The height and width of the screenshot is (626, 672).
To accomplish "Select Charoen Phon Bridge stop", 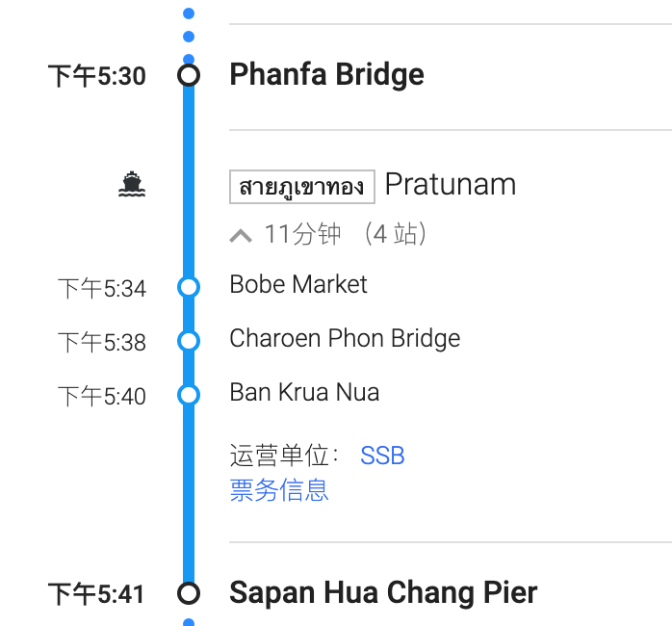I will click(345, 338).
